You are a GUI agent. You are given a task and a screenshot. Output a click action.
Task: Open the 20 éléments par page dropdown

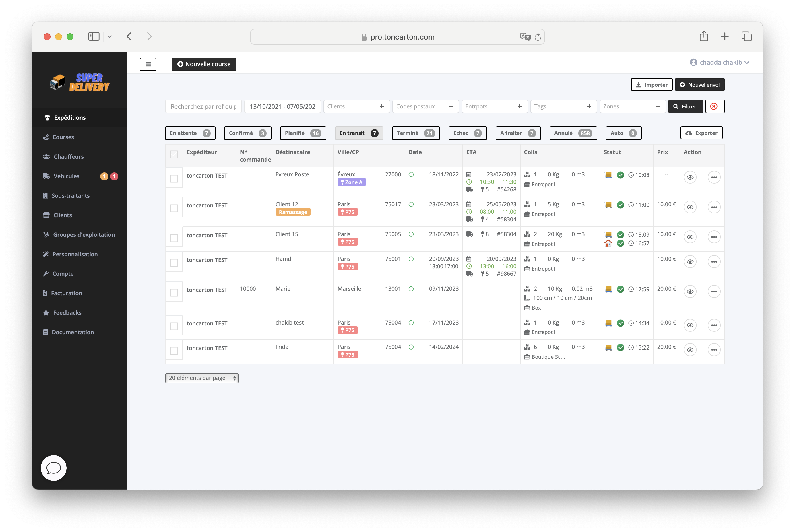pos(202,378)
